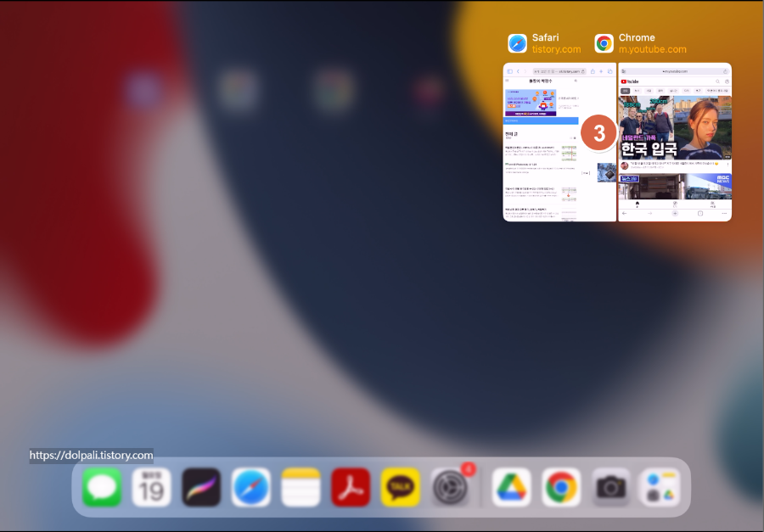Open the App Library in the dock
Screen dimensions: 764x532
[x=660, y=487]
